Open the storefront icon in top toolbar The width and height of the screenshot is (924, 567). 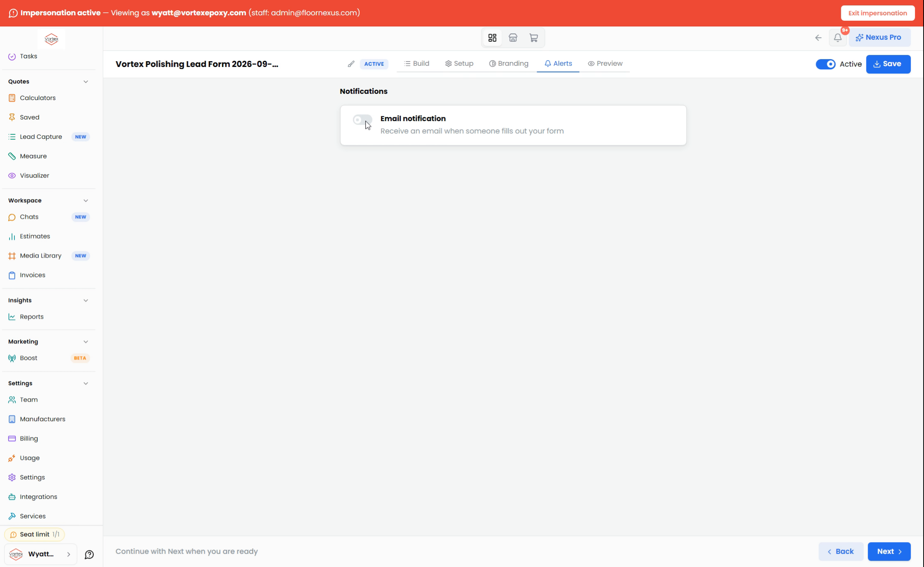click(x=513, y=38)
